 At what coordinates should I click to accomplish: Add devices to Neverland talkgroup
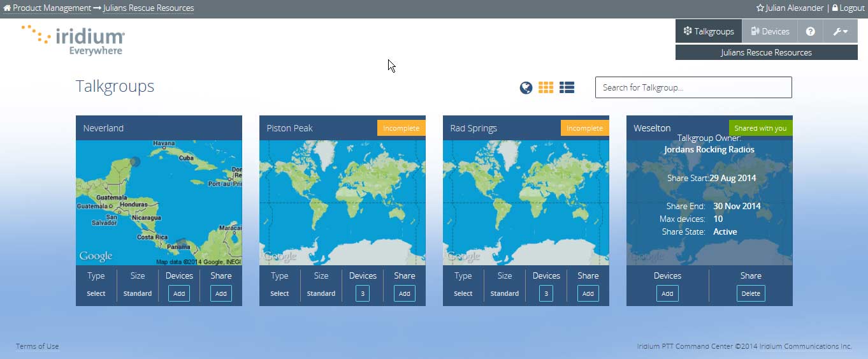click(x=179, y=293)
